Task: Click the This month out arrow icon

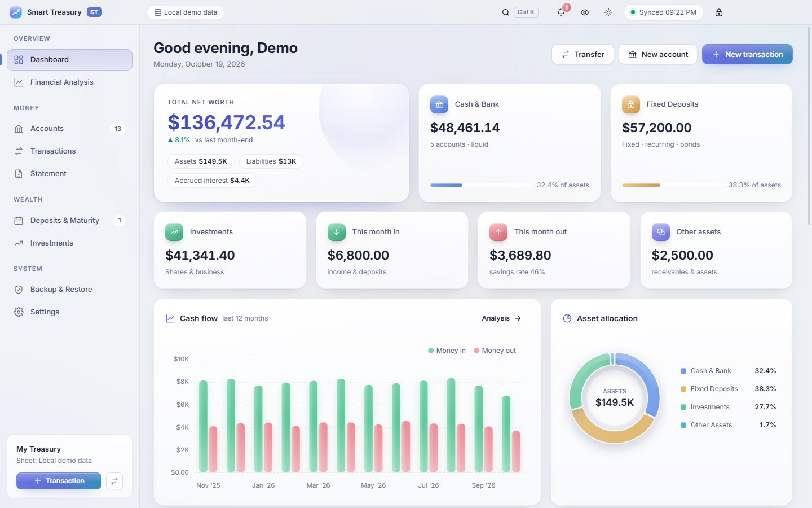Action: (498, 232)
